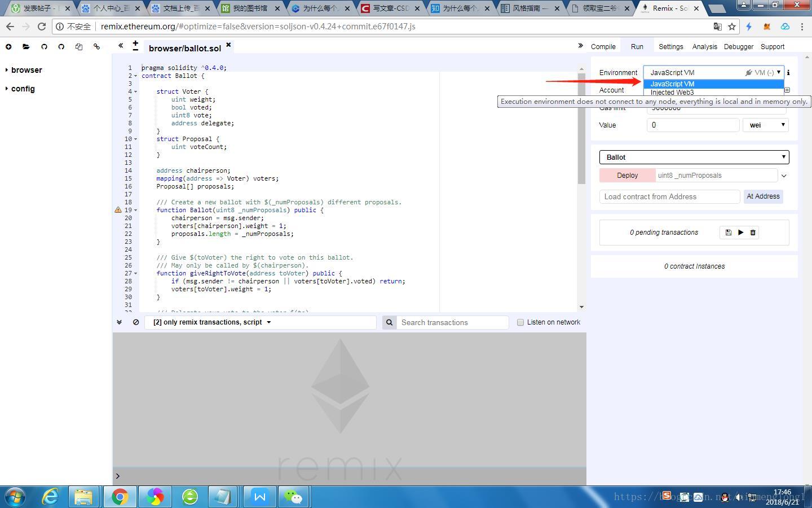Click the translate icon in the address bar

(x=717, y=27)
